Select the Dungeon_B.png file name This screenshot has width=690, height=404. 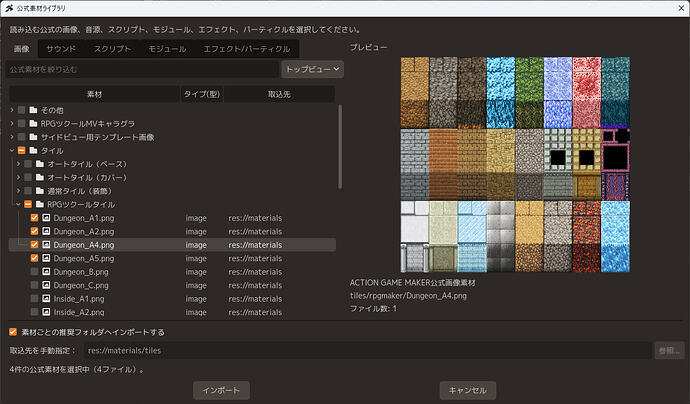pos(81,272)
